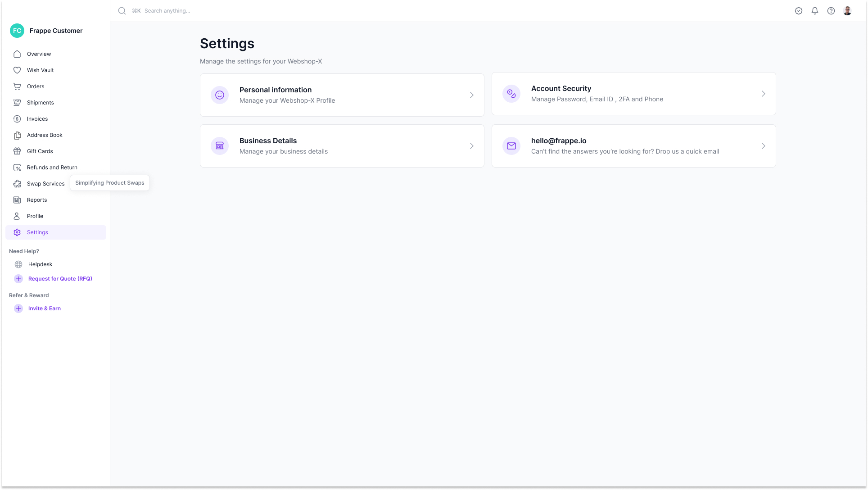Go to Shipments in sidebar
The image size is (868, 490).
point(41,103)
